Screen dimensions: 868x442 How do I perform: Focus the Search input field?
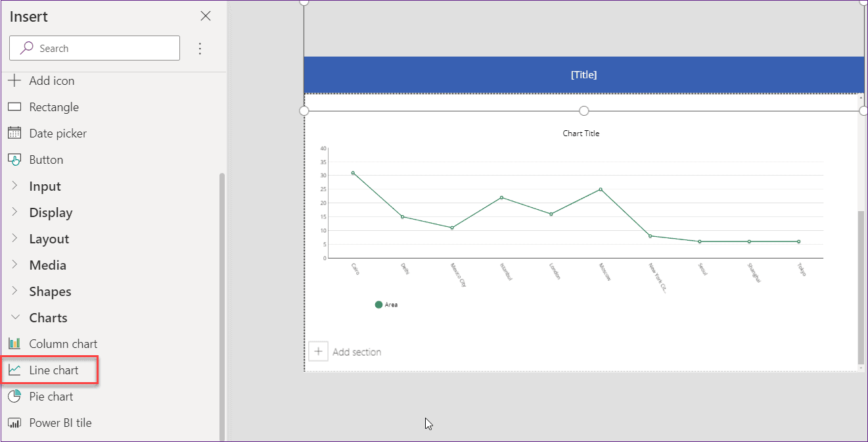[95, 48]
